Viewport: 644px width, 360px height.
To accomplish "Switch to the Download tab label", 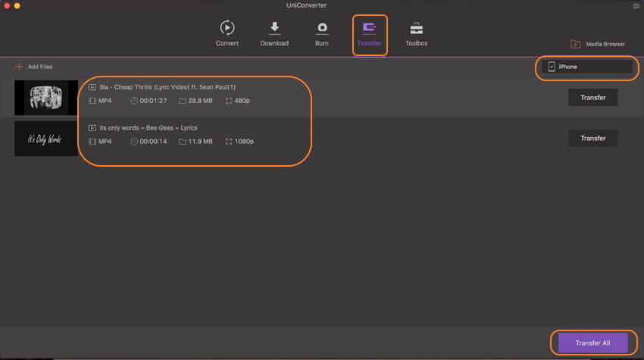I will point(274,43).
